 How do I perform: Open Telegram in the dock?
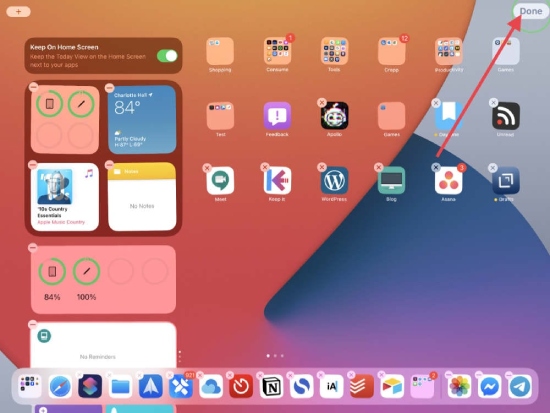tap(520, 386)
